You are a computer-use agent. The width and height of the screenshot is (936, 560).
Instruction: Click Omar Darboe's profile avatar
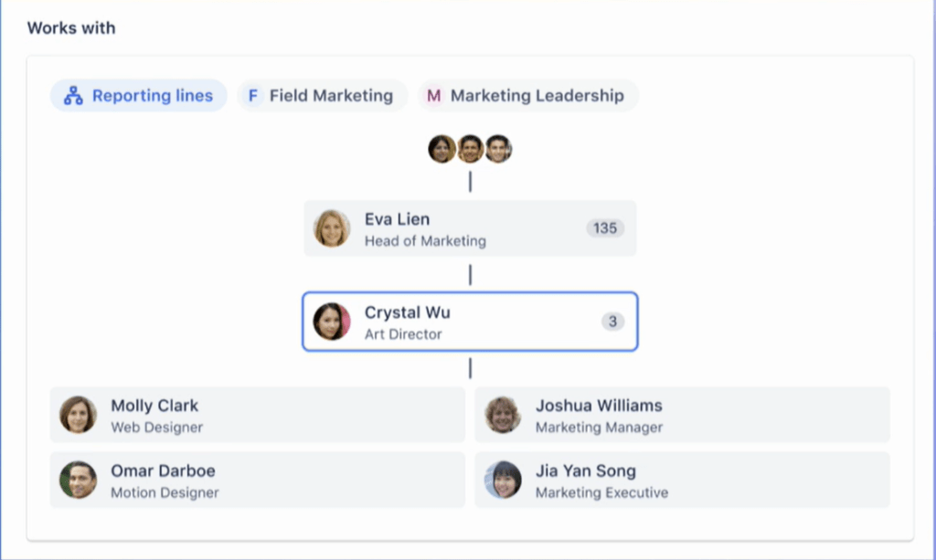point(79,481)
